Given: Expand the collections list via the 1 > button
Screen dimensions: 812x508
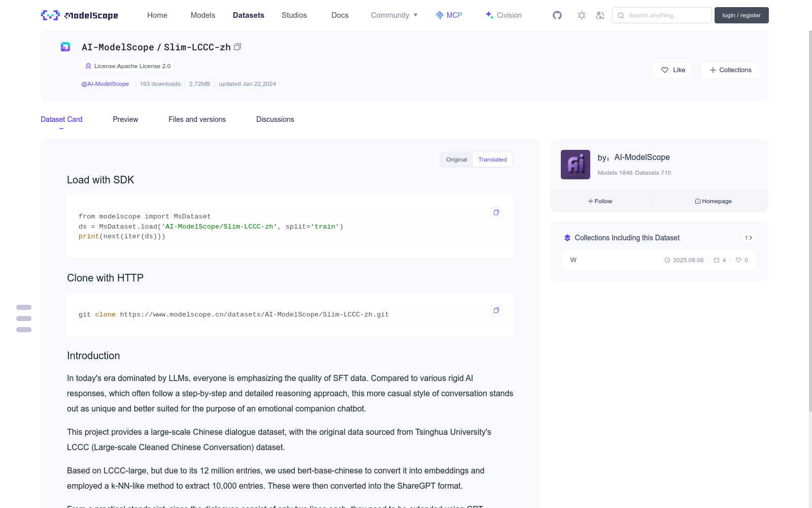Looking at the screenshot, I should tap(749, 238).
